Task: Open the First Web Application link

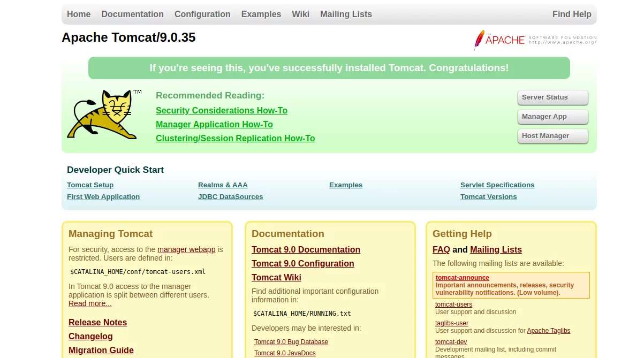Action: pos(103,197)
